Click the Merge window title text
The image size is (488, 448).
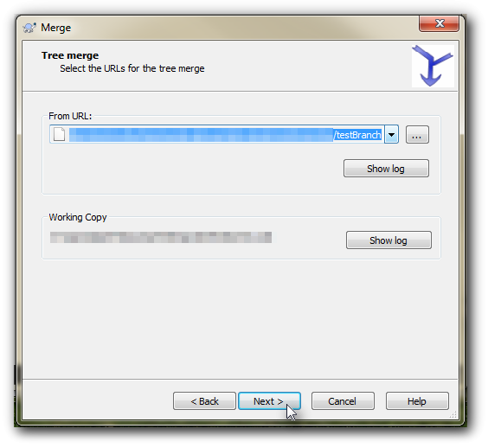55,28
